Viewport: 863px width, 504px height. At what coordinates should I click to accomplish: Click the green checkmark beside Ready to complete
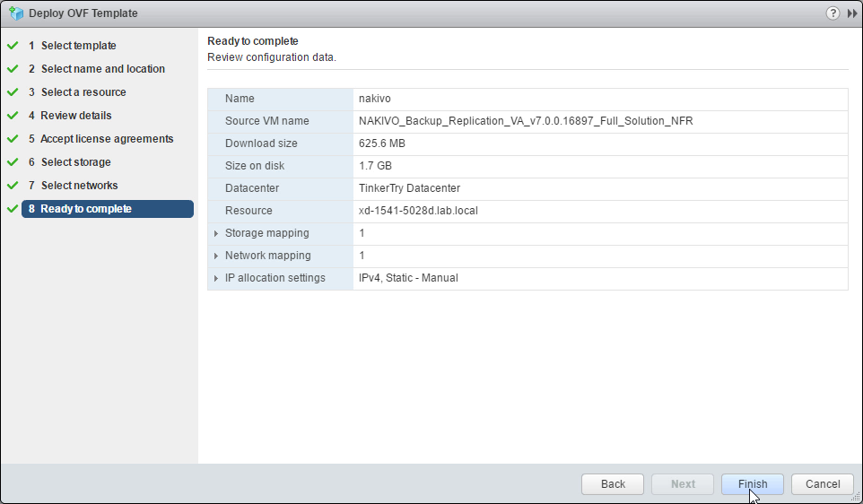[13, 209]
